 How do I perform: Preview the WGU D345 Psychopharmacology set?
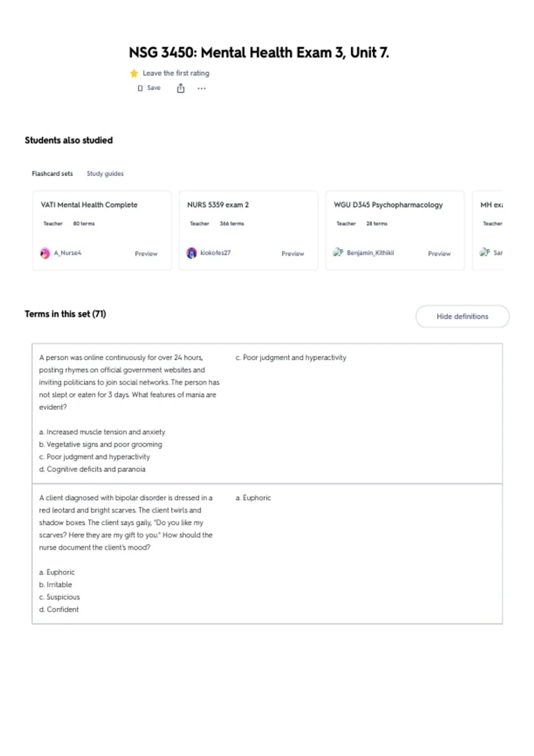coord(439,253)
